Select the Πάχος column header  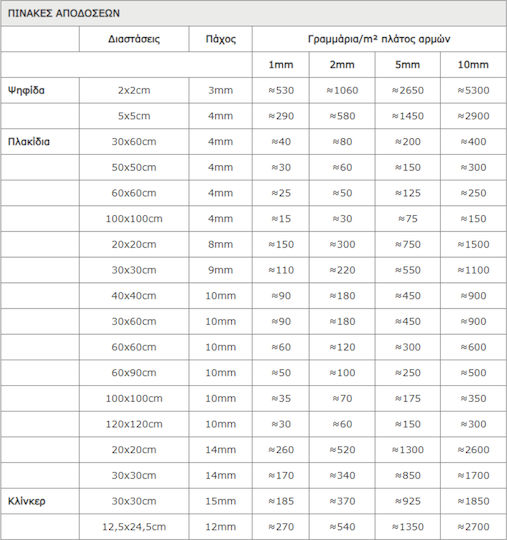[x=220, y=39]
